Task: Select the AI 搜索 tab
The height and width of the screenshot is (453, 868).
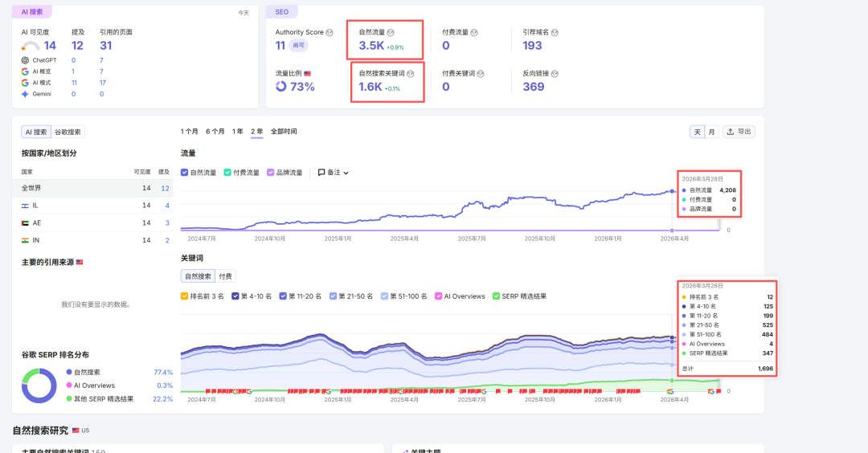Action: coord(36,133)
